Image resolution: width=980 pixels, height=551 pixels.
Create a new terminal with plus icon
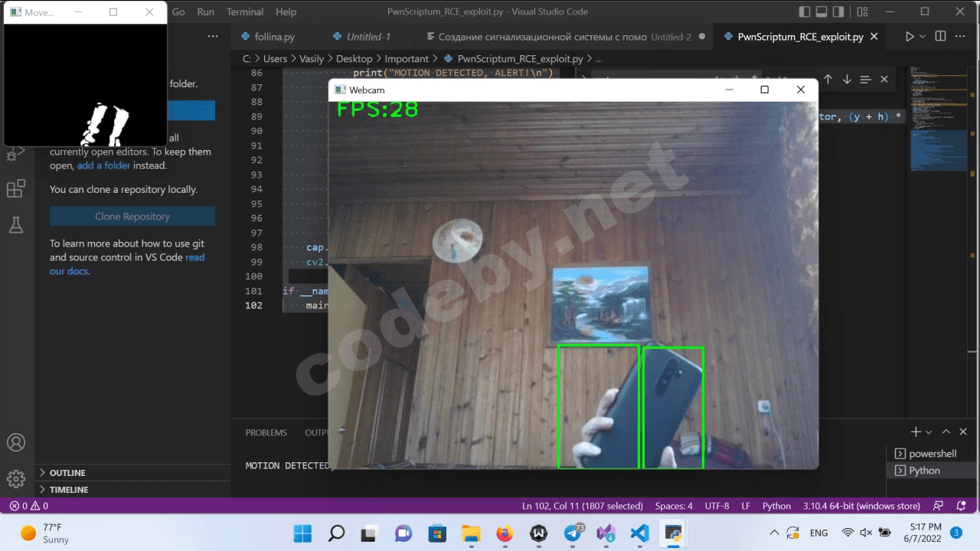click(916, 432)
